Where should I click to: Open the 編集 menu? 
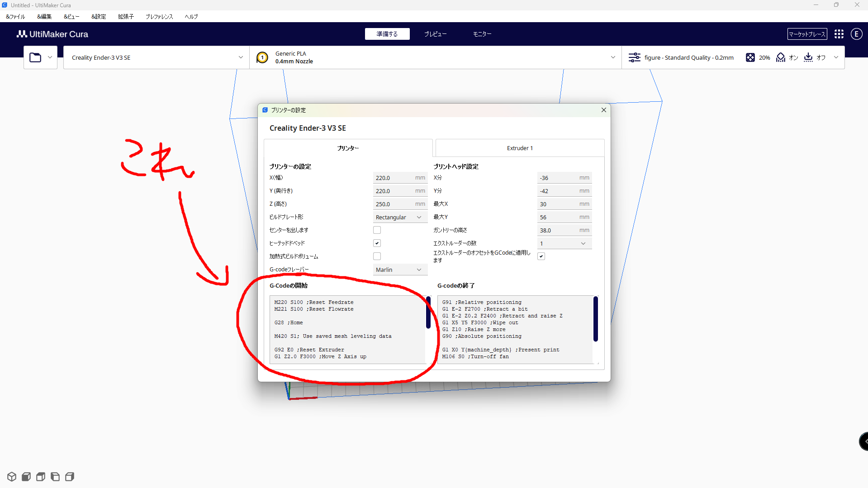coord(44,17)
